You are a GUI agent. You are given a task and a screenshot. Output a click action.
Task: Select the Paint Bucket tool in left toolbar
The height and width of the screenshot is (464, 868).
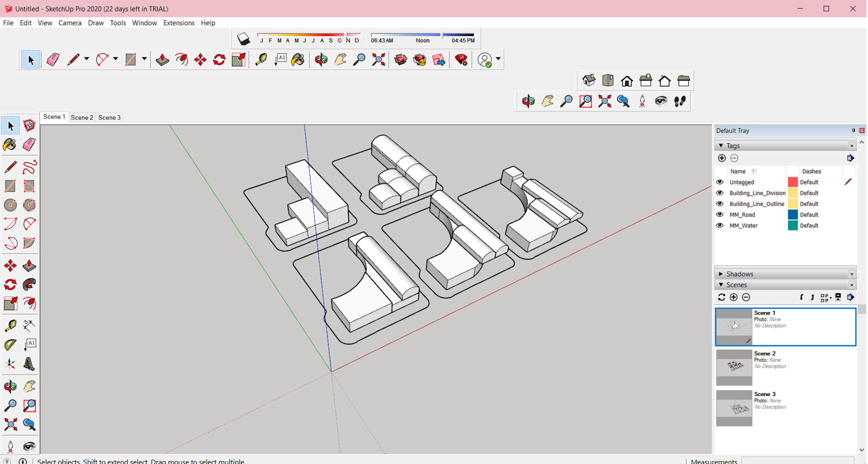(x=9, y=145)
